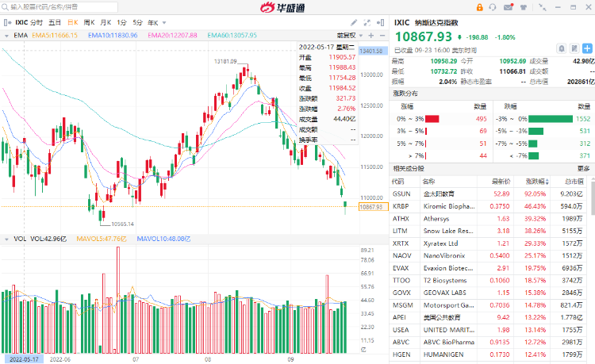Open the EMA indicator dropdown arrow
595x364 pixels.
point(6,36)
